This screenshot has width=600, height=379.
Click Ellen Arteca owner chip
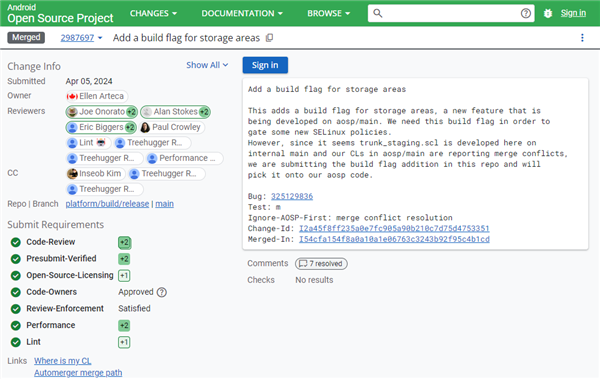point(97,96)
